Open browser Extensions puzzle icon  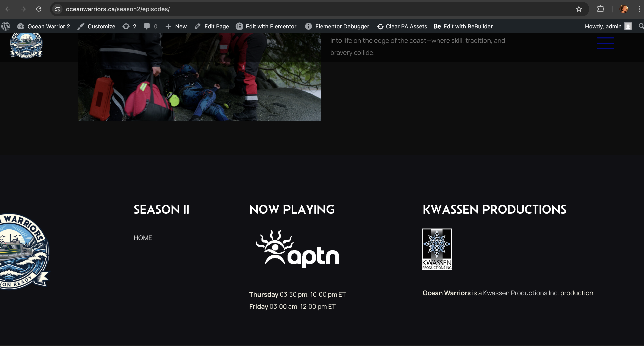click(x=600, y=9)
